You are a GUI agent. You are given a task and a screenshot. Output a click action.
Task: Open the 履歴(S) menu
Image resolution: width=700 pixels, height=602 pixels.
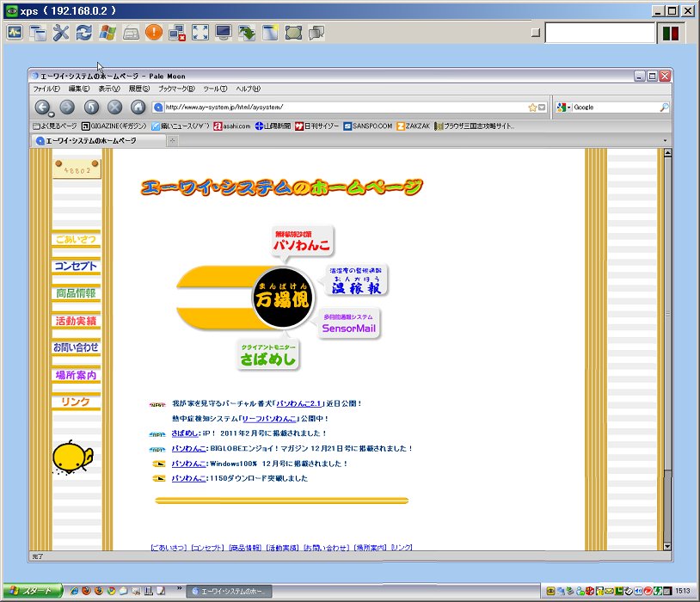point(139,89)
